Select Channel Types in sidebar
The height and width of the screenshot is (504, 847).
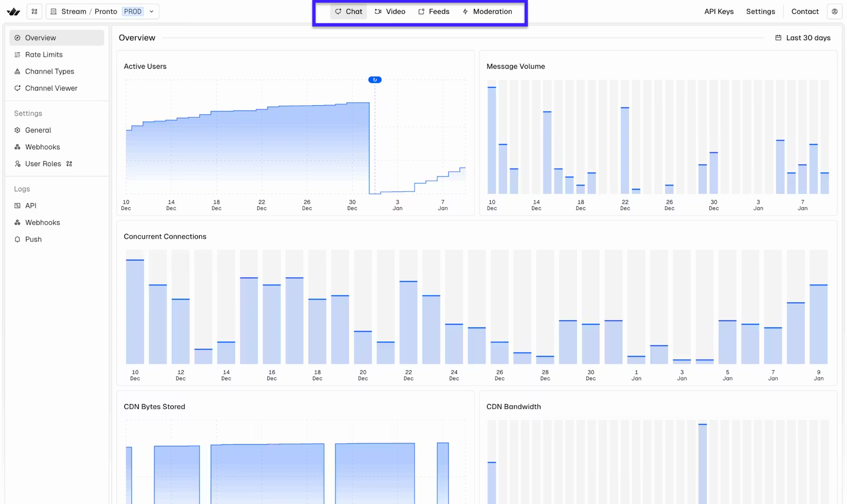49,71
